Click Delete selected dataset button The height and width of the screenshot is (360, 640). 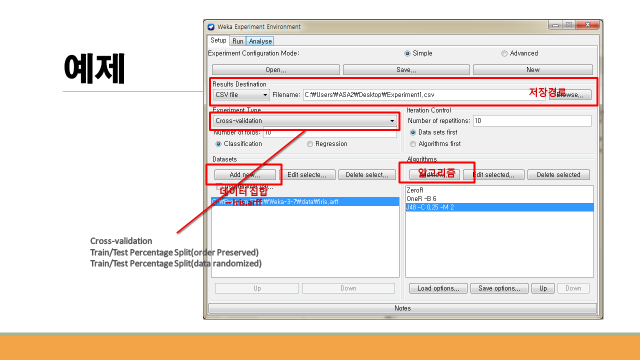(x=367, y=175)
